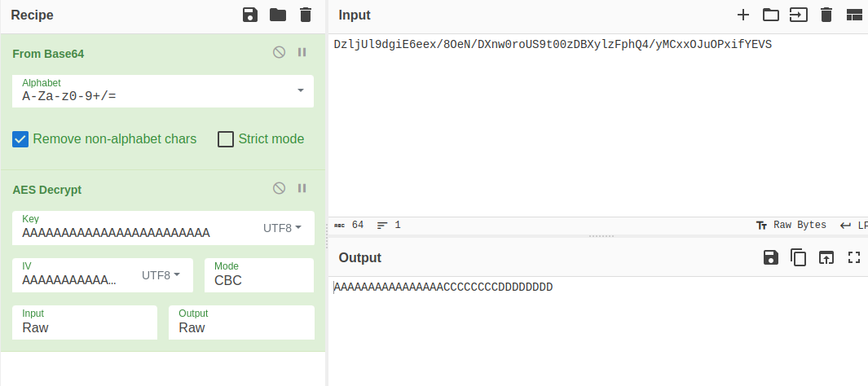Screen dimensions: 868x386
Task: Uncheck Remove non-alphabet chars
Action: pyautogui.click(x=21, y=139)
